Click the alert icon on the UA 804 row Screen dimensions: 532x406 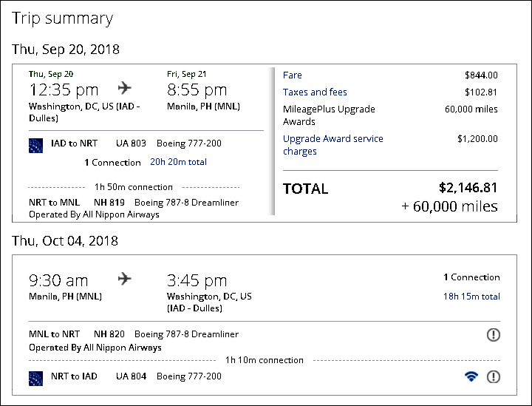(x=494, y=376)
